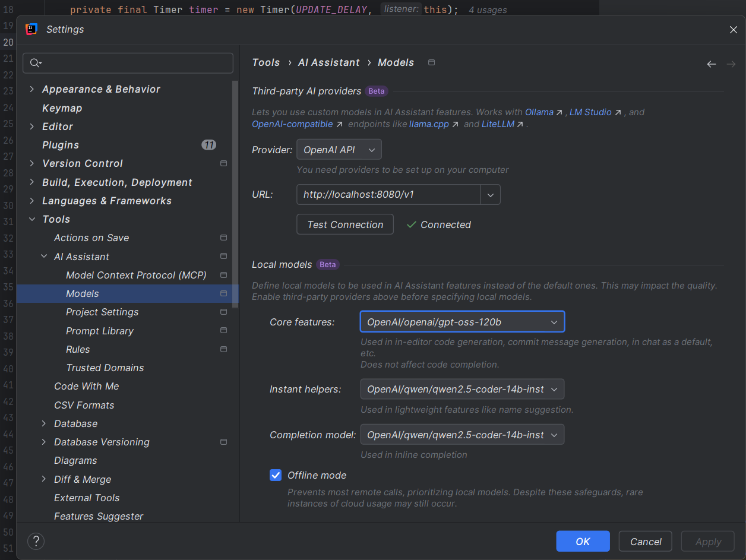Go back with the left arrow icon
The width and height of the screenshot is (746, 560).
712,64
